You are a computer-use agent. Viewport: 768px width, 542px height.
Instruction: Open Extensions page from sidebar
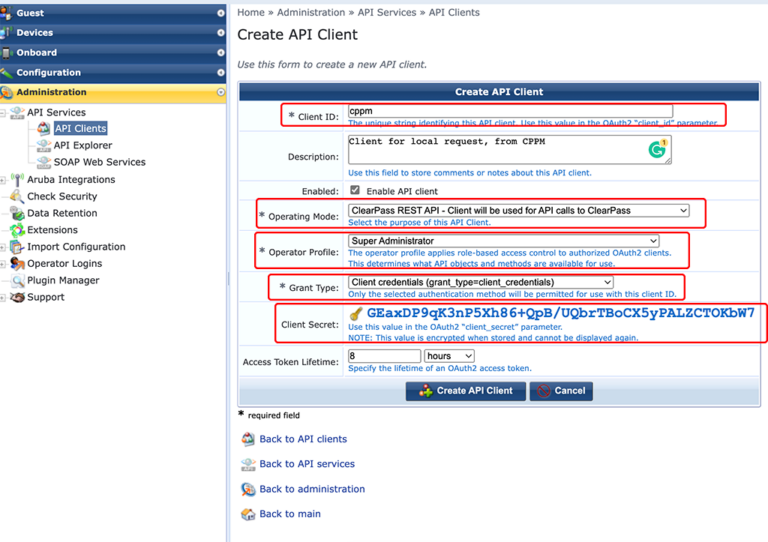pyautogui.click(x=52, y=230)
